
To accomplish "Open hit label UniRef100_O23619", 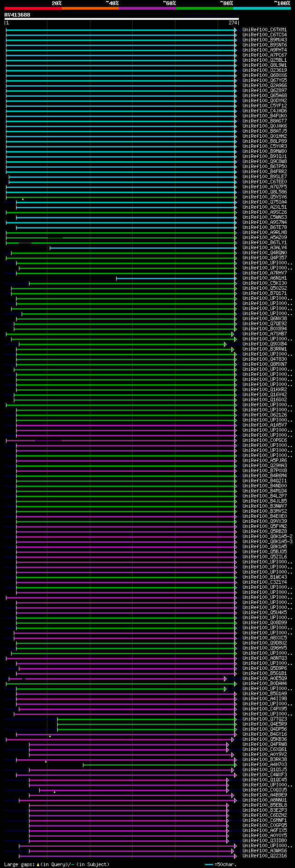I will pos(265,70).
